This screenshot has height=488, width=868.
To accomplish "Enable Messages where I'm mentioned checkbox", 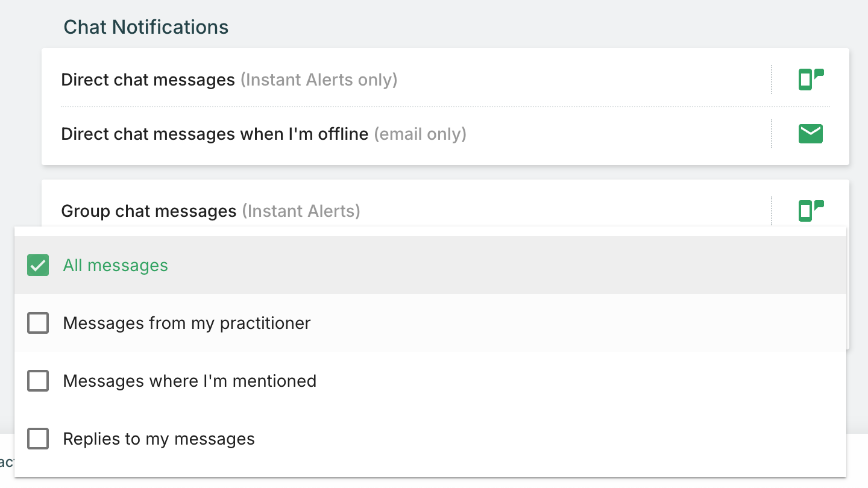I will tap(38, 381).
